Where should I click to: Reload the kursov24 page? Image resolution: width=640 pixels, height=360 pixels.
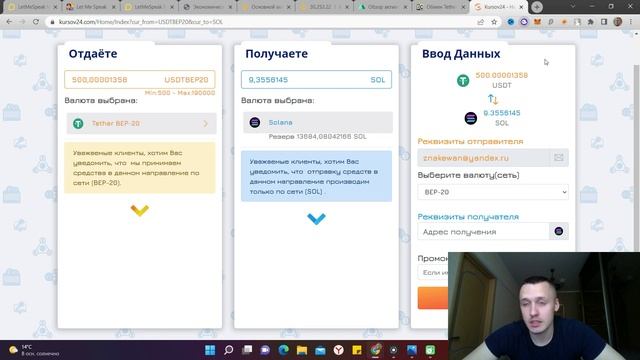(x=36, y=22)
